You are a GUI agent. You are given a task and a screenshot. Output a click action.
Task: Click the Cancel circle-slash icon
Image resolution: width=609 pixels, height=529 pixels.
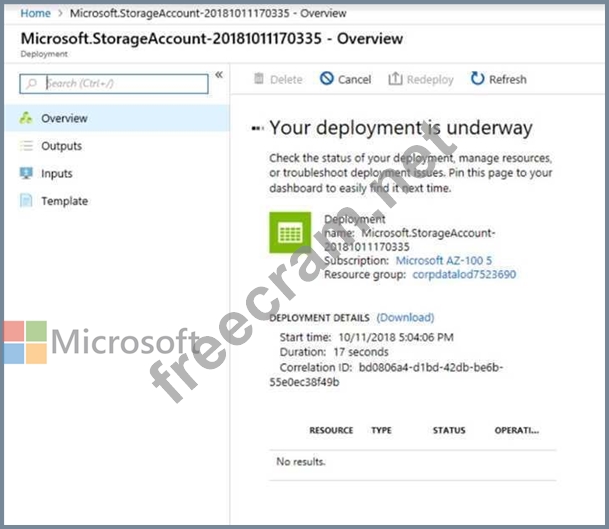327,78
